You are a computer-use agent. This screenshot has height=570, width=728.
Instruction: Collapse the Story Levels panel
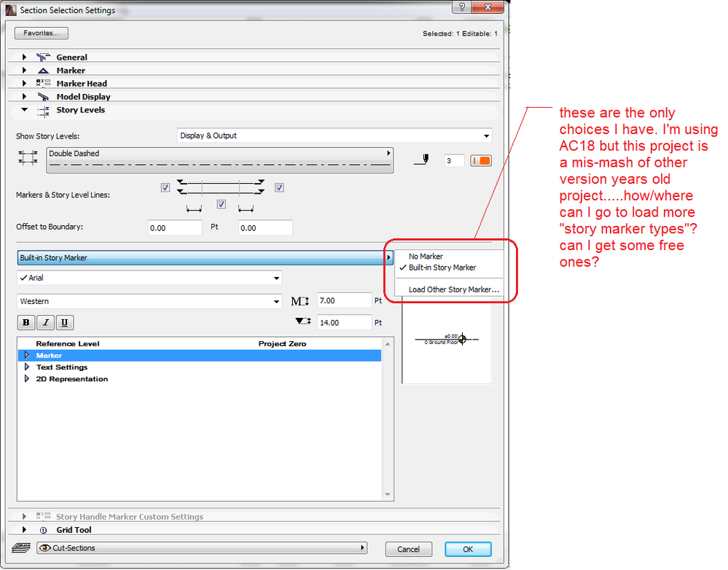[x=25, y=110]
